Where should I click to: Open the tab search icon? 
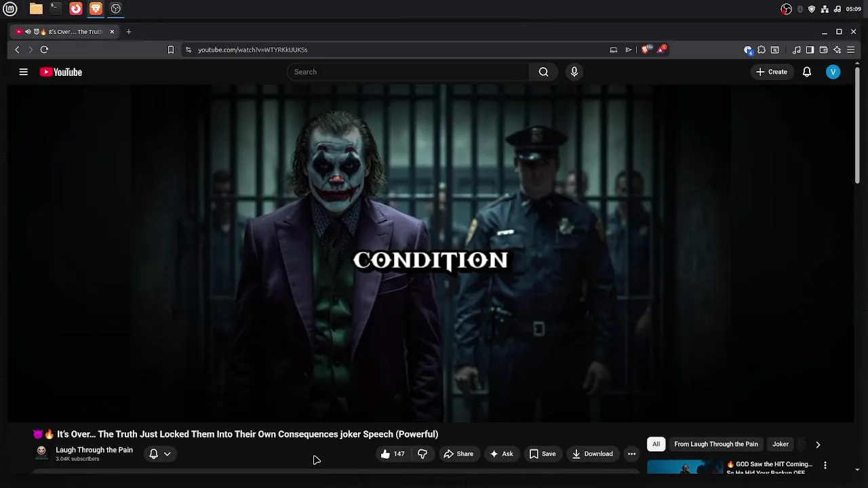(x=775, y=49)
